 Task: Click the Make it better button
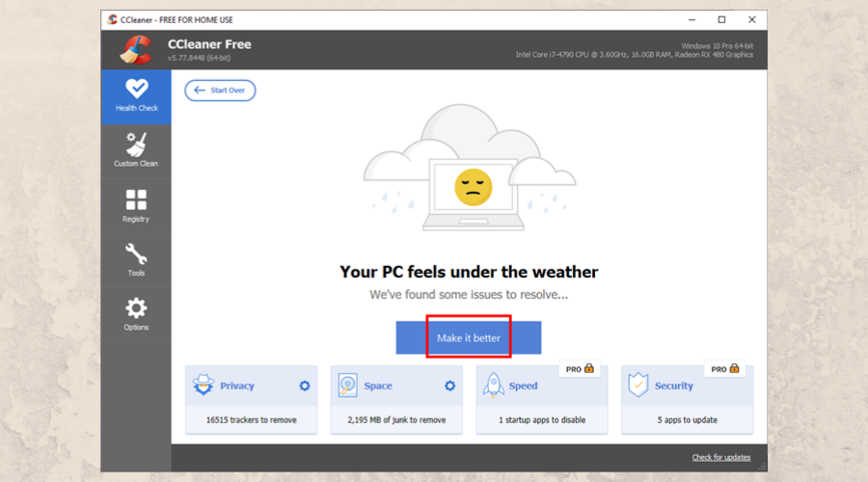coord(469,337)
